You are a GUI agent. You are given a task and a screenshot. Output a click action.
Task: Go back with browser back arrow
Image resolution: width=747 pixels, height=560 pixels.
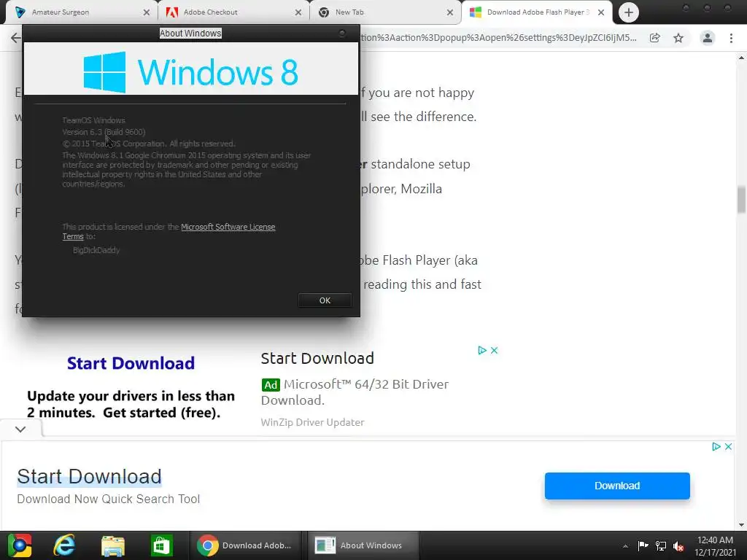click(x=16, y=38)
